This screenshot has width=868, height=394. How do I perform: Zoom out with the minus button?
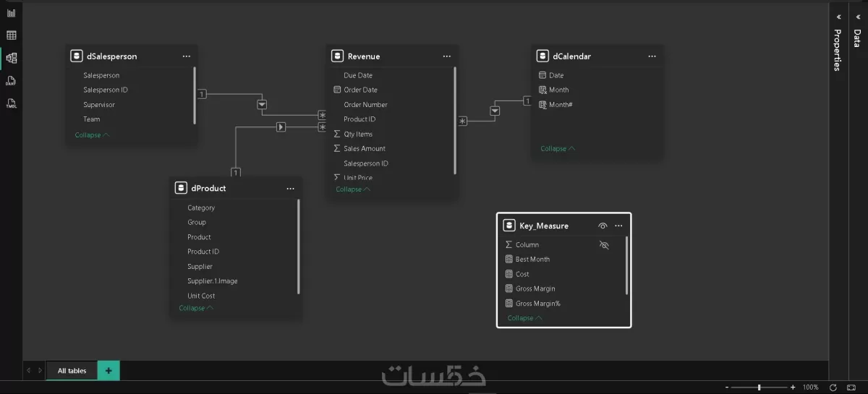727,387
